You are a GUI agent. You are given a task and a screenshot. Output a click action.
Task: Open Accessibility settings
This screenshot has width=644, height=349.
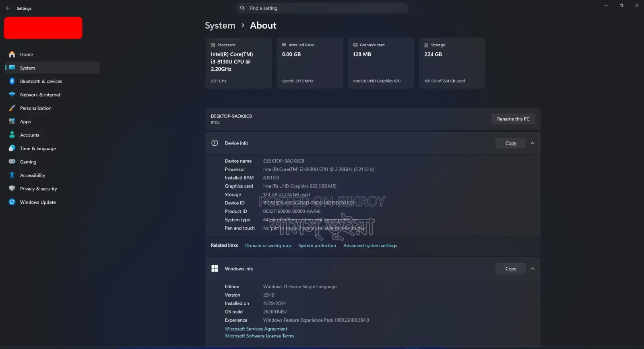click(52, 175)
